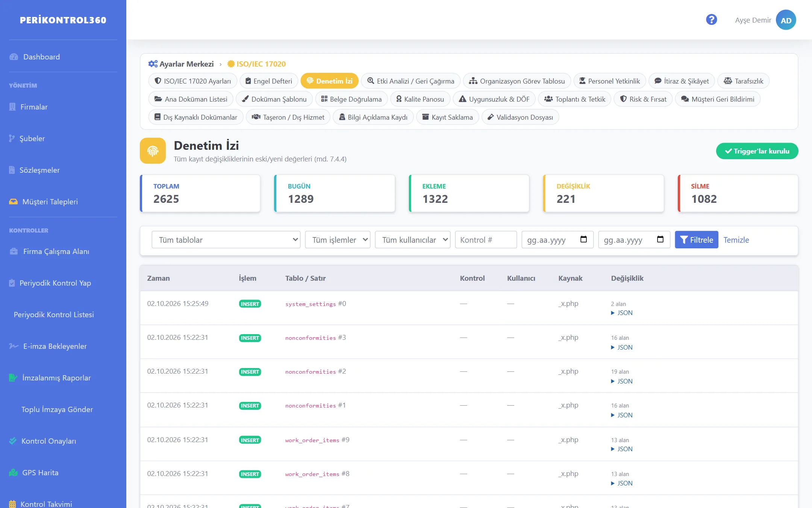
Task: Click the Kontrol Onayları double-check icon
Action: coord(13,441)
